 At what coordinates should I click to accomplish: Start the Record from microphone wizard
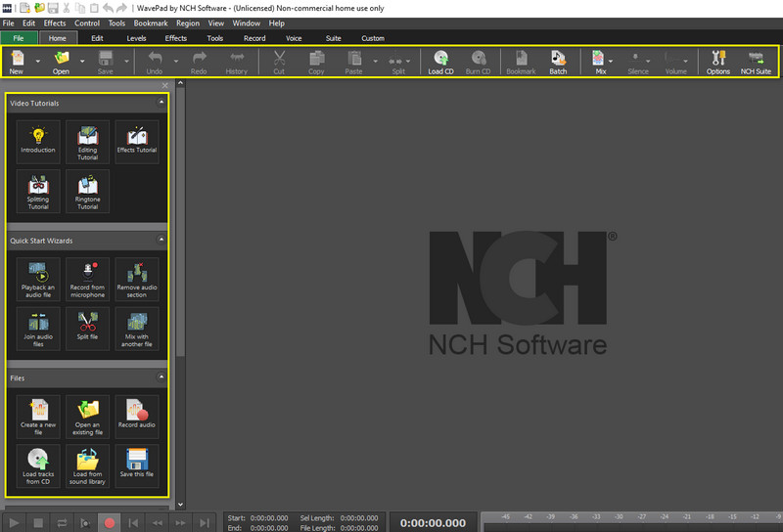tap(88, 279)
